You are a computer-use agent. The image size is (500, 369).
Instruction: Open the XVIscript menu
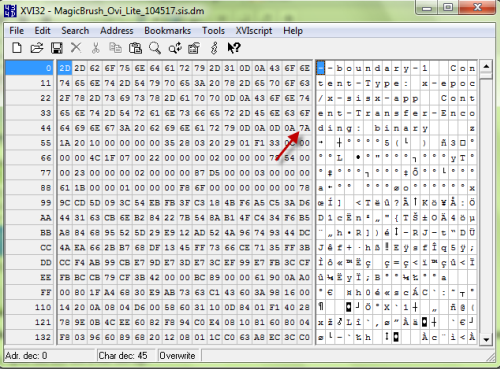(x=254, y=31)
